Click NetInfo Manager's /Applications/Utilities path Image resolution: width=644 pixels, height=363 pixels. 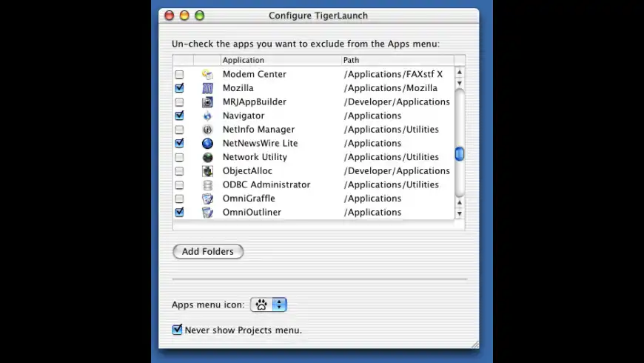(392, 130)
